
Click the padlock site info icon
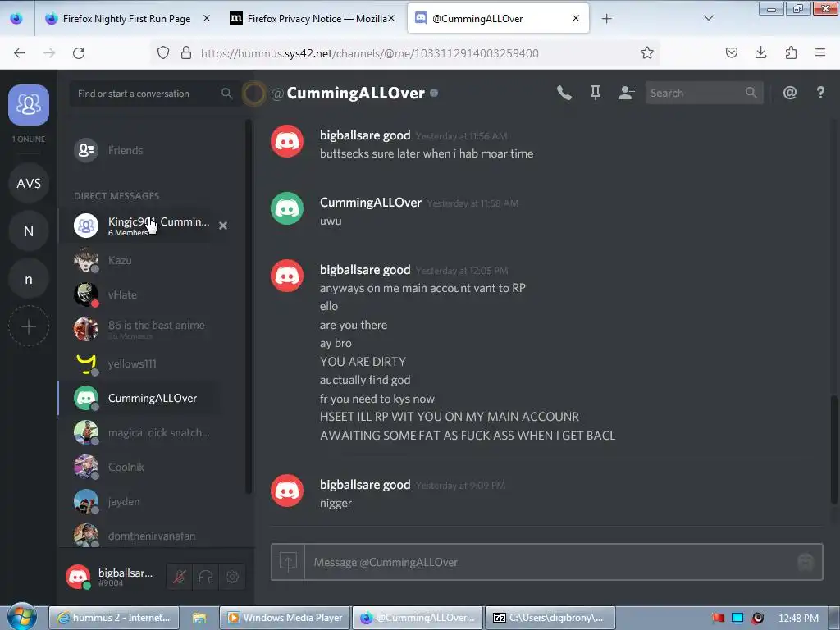point(186,52)
